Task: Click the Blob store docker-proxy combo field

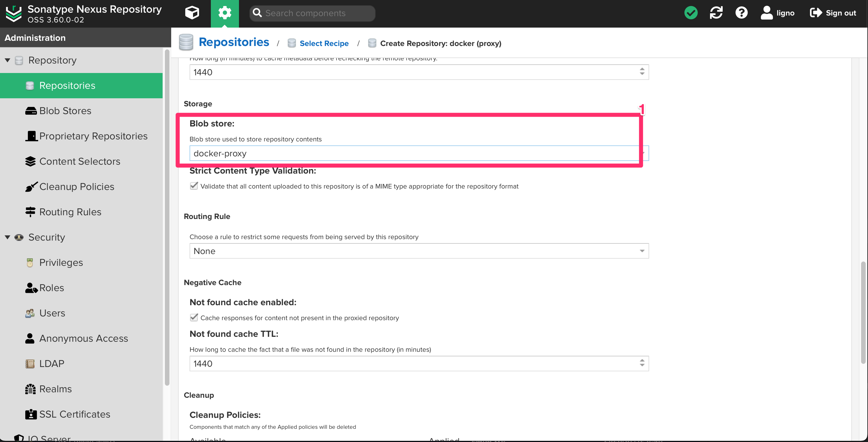Action: [414, 153]
